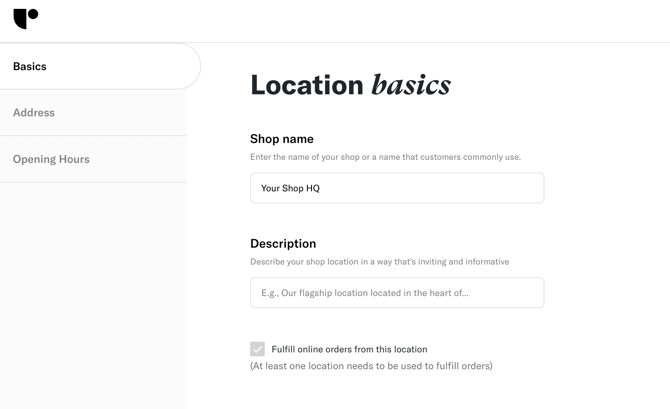
Task: Click the 'At least one location' note
Action: tap(371, 366)
